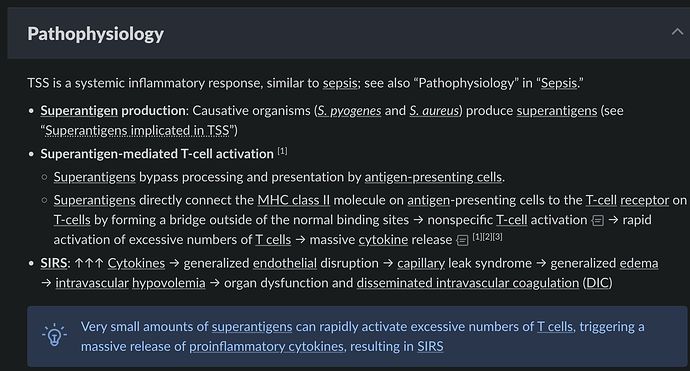Click the antigen-presenting cells link

point(433,177)
